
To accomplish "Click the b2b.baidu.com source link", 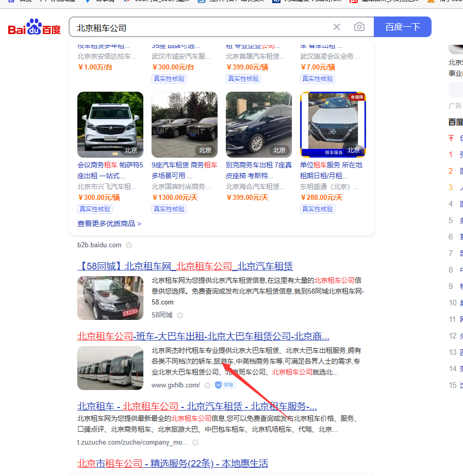I will (100, 245).
